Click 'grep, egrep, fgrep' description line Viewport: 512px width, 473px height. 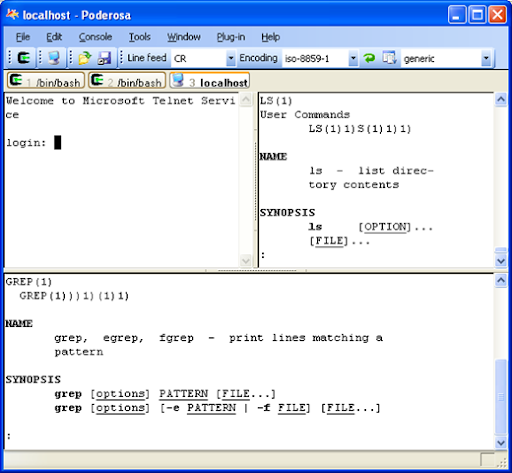click(x=218, y=338)
